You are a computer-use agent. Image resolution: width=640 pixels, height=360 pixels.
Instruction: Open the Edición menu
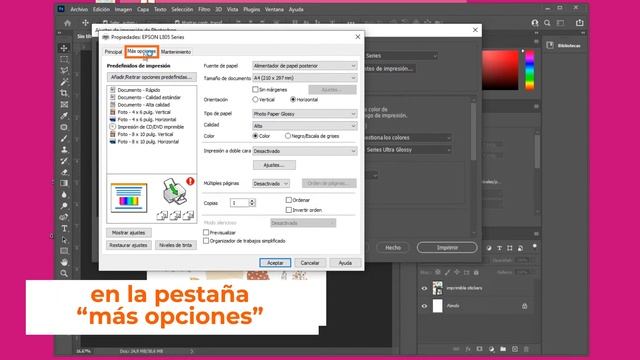(101, 9)
